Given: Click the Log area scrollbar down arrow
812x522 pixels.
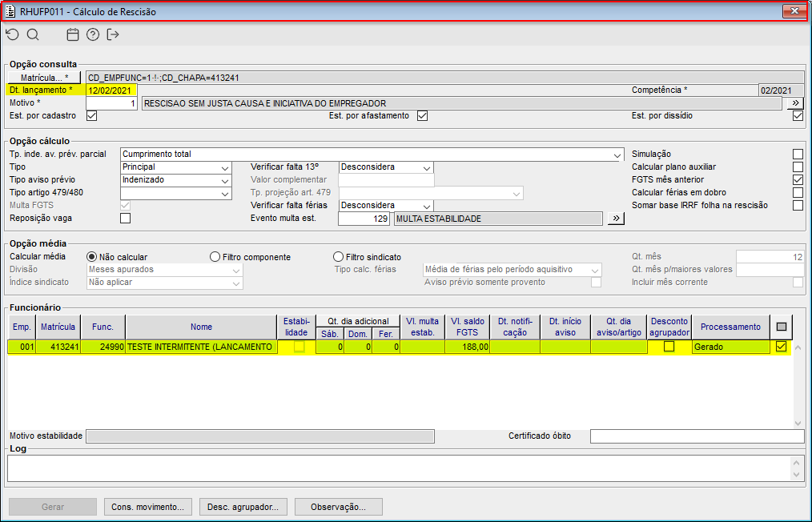Looking at the screenshot, I should [797, 475].
